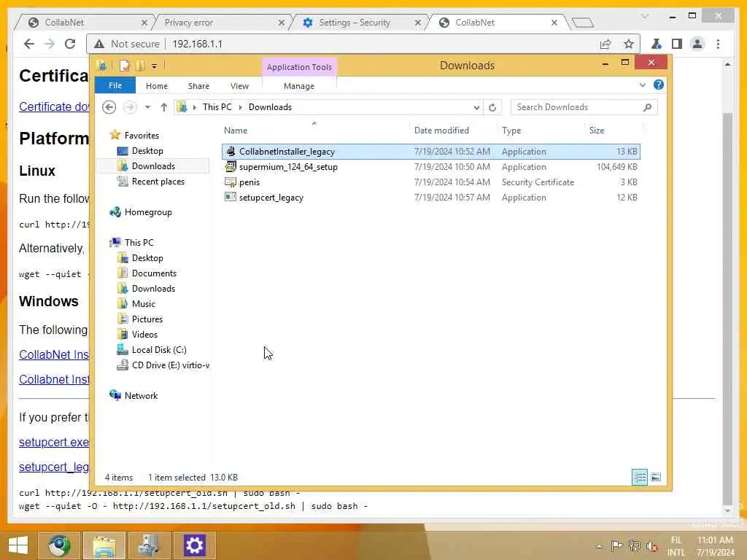Open Windows Start button

[18, 545]
